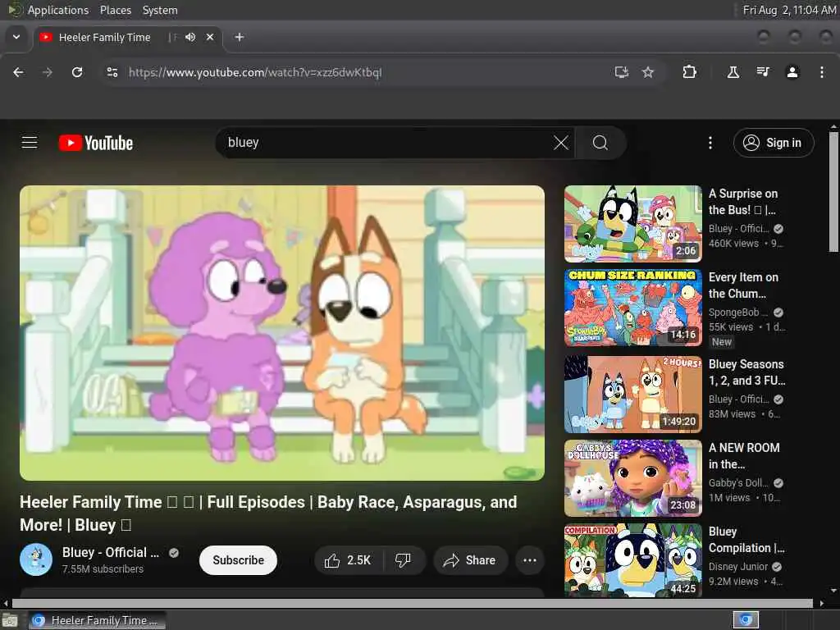
Task: Click the main video player
Action: coord(282,333)
